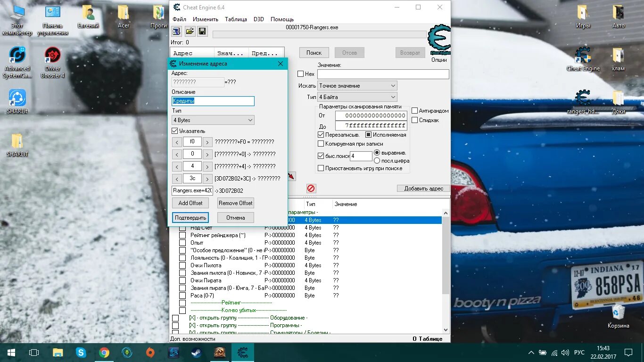Tick the checkbox for Очки Пилота row
Screen dimensions: 644x362
[182, 265]
